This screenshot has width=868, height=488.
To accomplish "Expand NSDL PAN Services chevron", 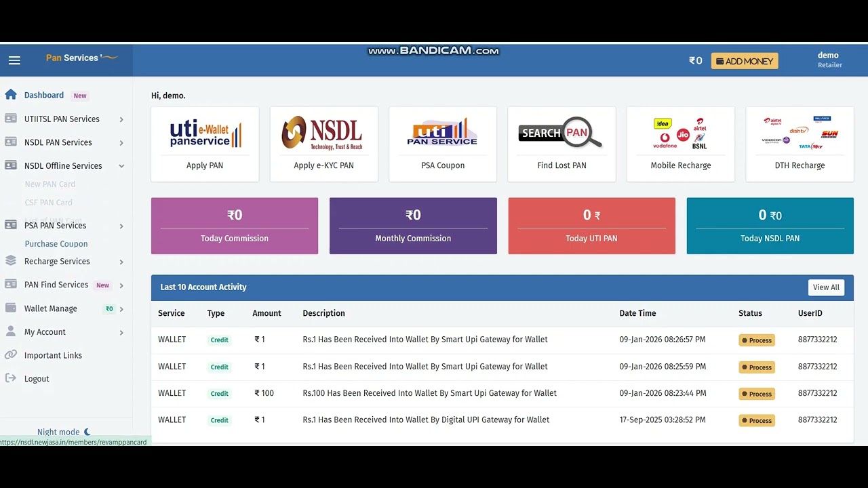I will coord(121,143).
